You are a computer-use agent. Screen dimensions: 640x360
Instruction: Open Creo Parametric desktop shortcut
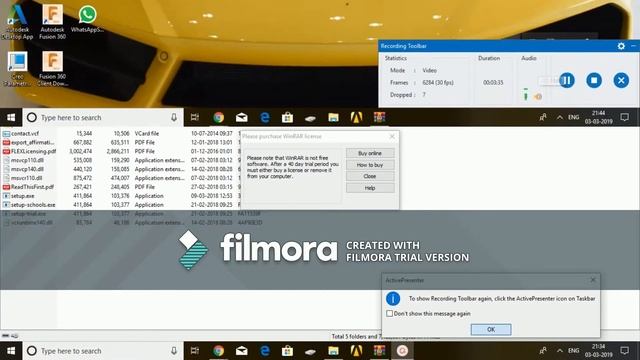(x=18, y=69)
